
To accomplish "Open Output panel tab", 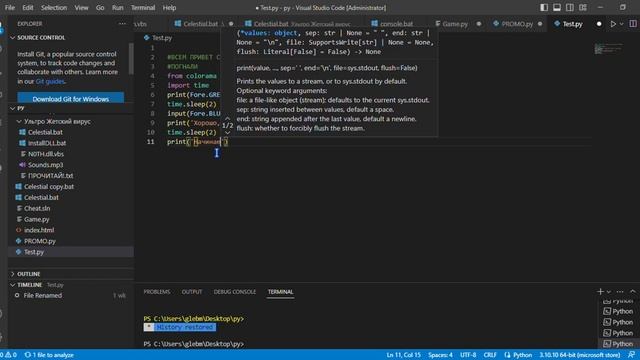I will [x=192, y=292].
